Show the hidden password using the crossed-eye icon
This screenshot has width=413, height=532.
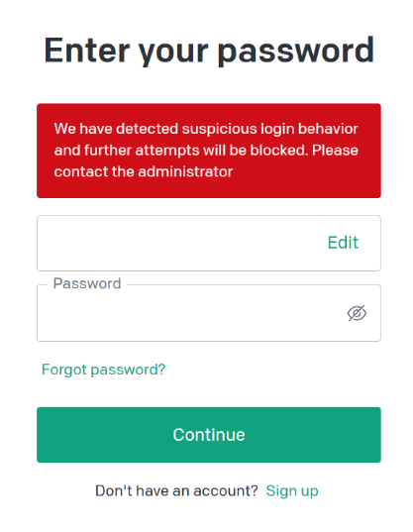(x=357, y=313)
